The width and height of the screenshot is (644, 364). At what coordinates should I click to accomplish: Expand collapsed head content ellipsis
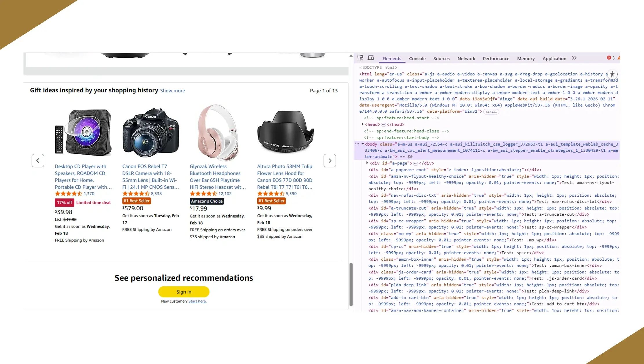tap(383, 125)
